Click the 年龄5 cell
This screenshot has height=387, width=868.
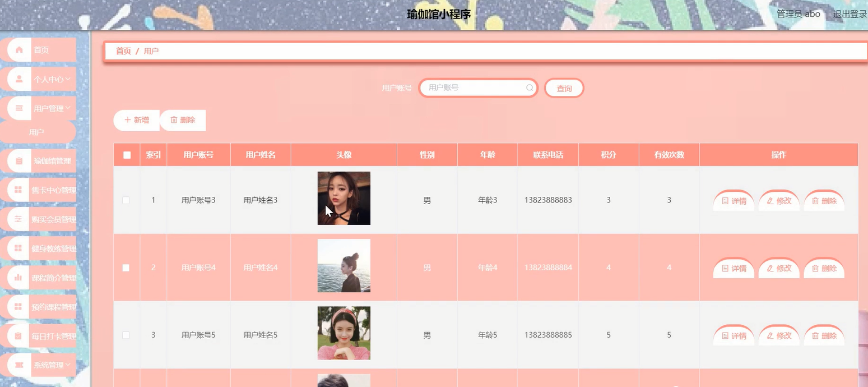pos(488,335)
